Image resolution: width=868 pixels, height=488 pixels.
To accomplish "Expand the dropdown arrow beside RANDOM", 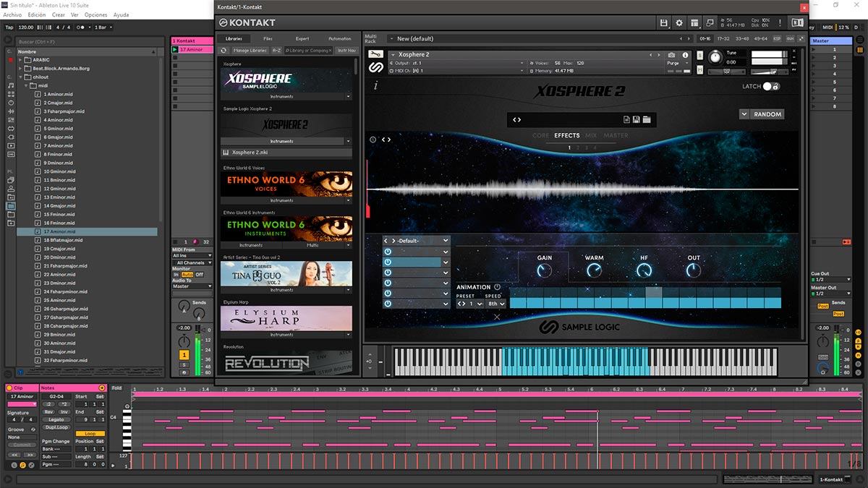I will [x=744, y=114].
